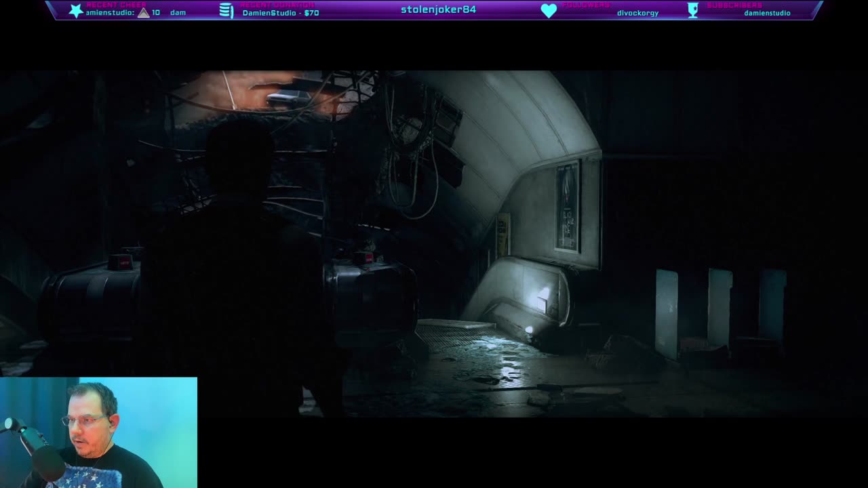Click the star icon beside Recent Cheer
The width and height of the screenshot is (868, 488).
76,10
